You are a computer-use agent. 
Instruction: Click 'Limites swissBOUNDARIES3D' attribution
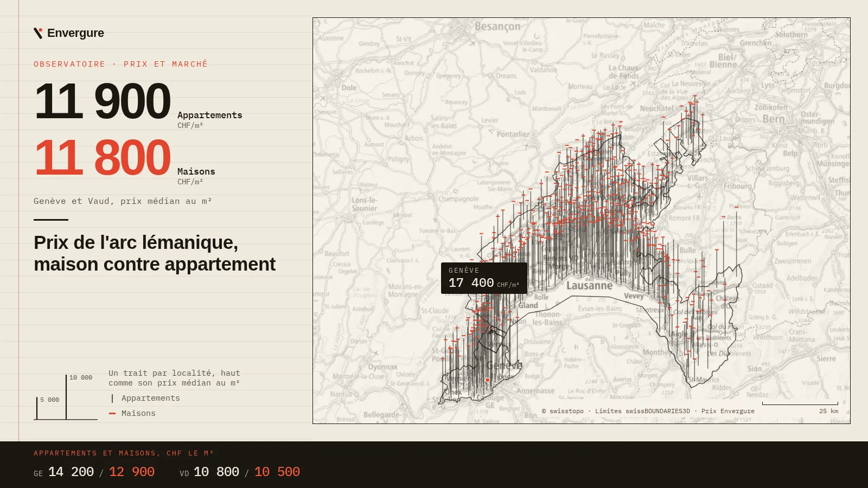click(642, 411)
